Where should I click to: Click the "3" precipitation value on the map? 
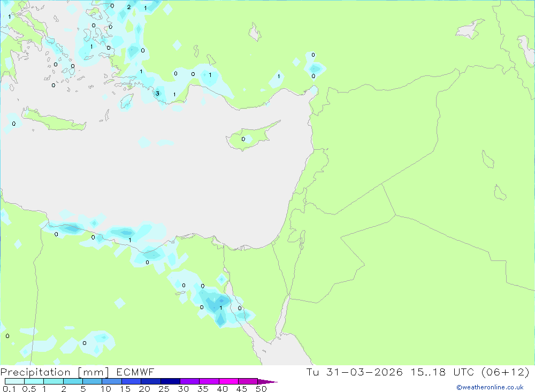[x=157, y=94]
